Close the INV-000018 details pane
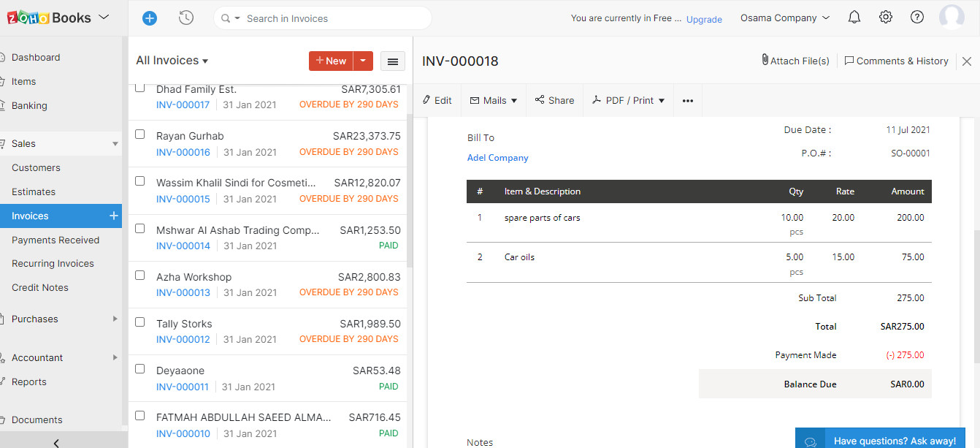 (967, 61)
